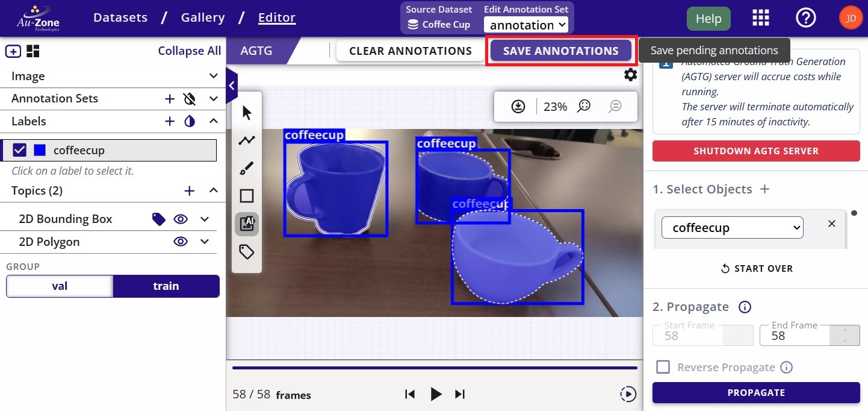Viewport: 868px width, 411px height.
Task: Select the arrow pointer tool
Action: tap(247, 113)
